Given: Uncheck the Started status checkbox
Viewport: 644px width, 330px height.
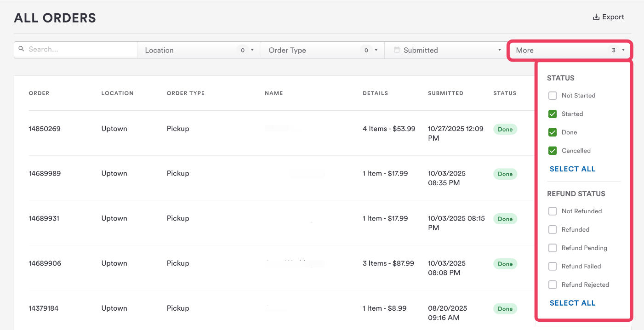Looking at the screenshot, I should click(x=553, y=114).
